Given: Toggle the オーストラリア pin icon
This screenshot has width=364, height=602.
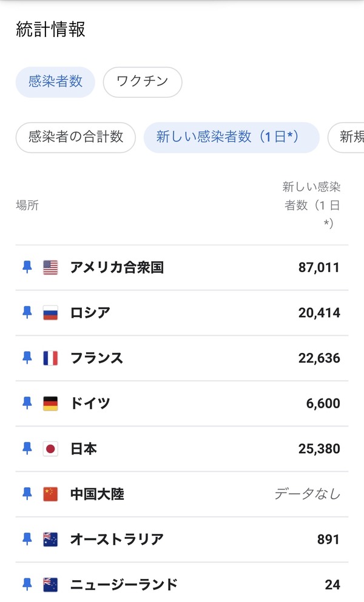Looking at the screenshot, I should click(27, 539).
